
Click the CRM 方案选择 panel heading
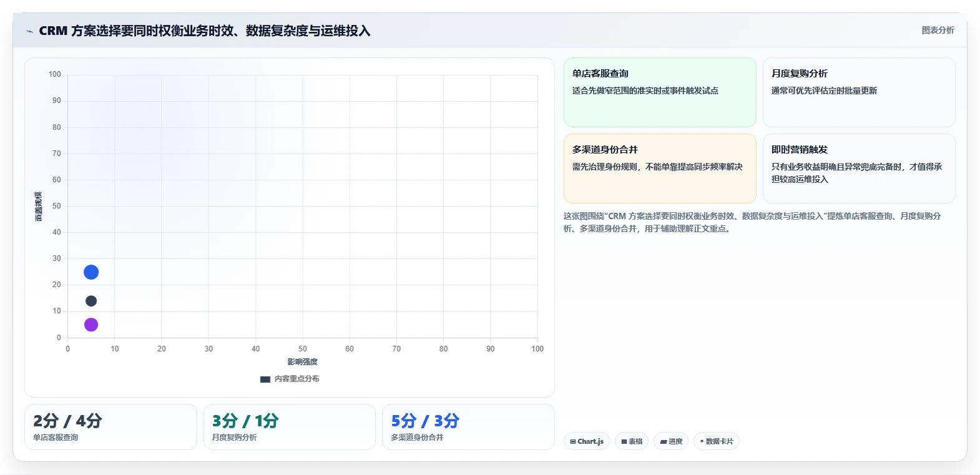point(205,31)
